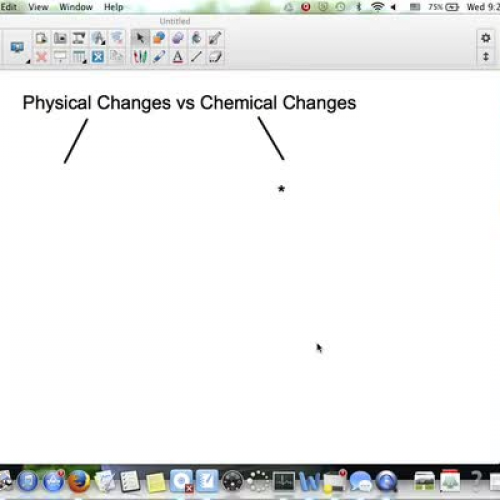
Task: Open Firefox from the Dock
Action: (x=79, y=481)
